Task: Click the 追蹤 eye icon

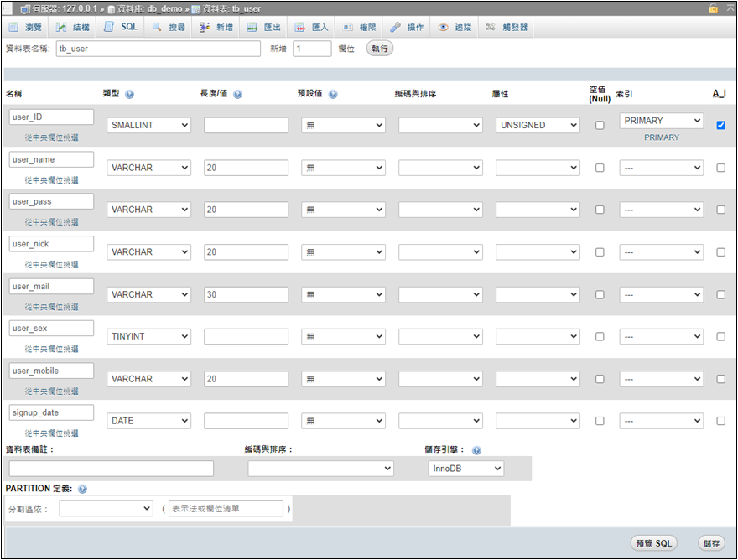Action: click(443, 28)
